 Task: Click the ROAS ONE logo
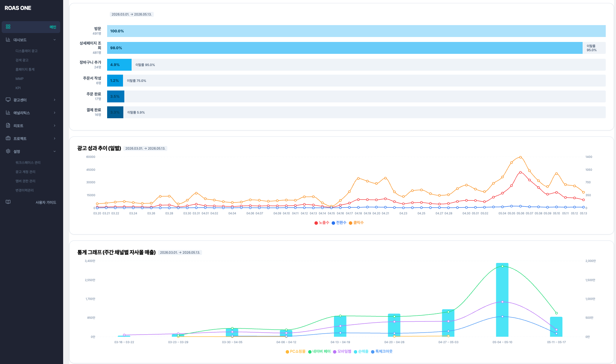pos(18,8)
